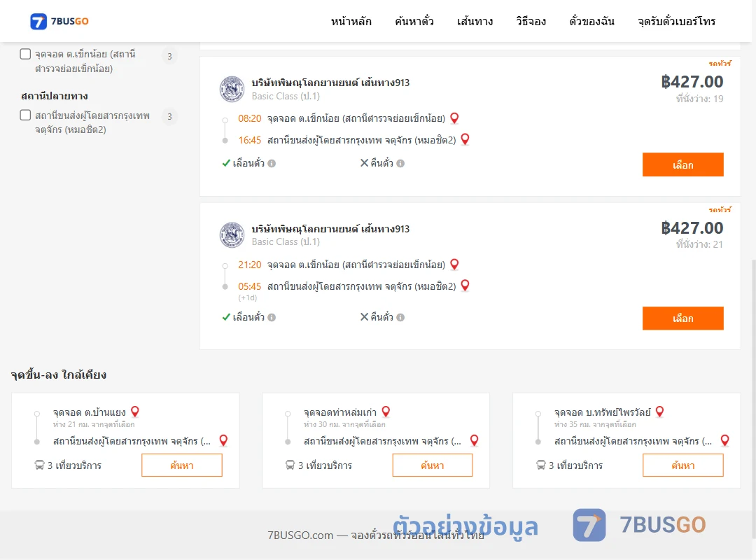Click (+1d) next-day arrival note
Screen dimensions: 756x560
coord(247,297)
